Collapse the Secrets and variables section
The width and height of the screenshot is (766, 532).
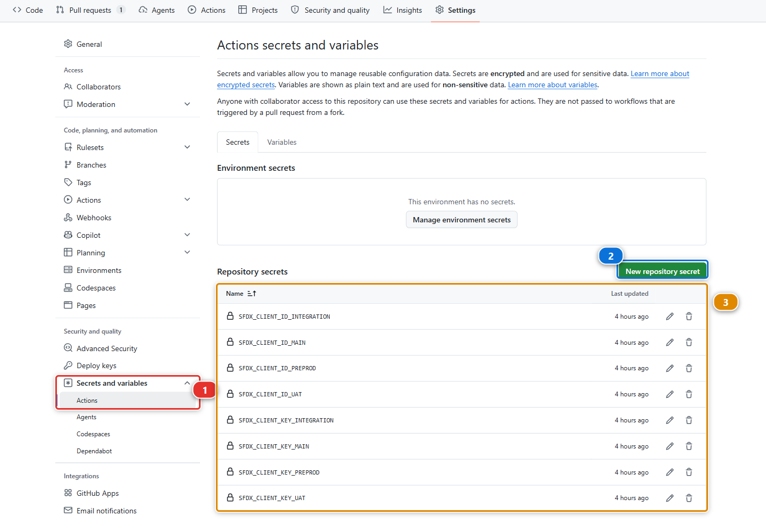point(187,383)
